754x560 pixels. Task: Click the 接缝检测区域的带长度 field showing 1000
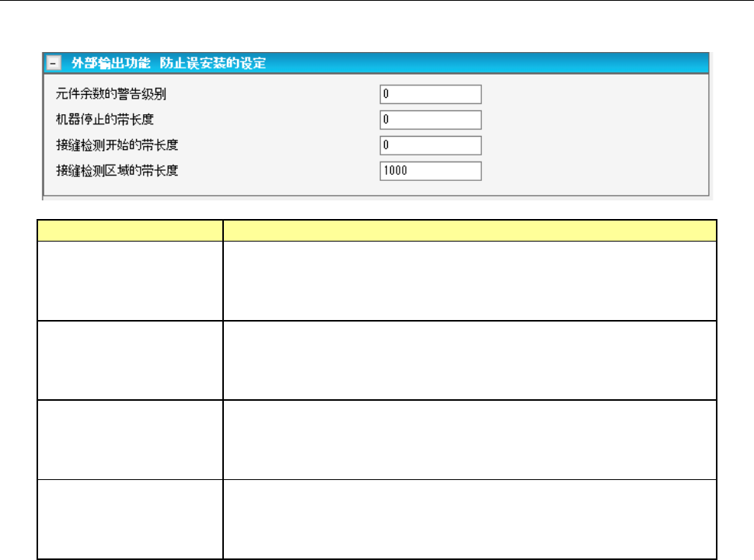431,171
